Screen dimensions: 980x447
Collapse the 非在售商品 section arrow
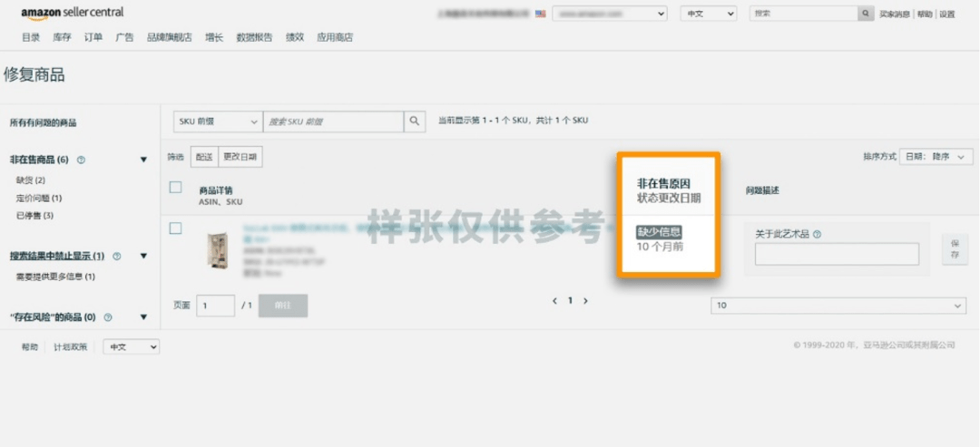tap(143, 160)
